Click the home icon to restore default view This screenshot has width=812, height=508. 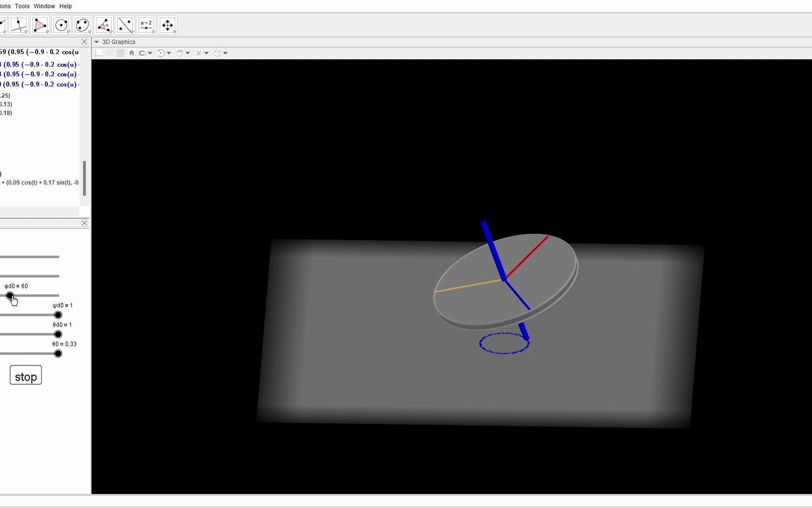(x=131, y=53)
